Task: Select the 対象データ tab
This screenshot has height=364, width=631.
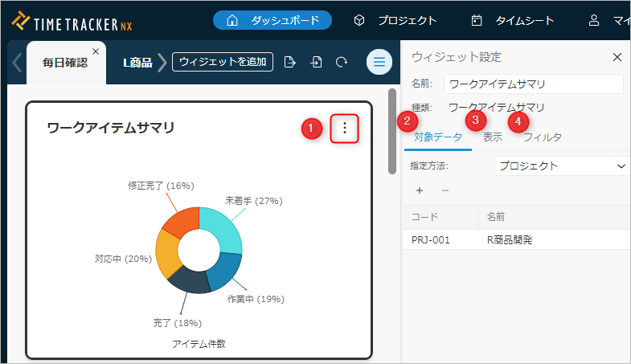Action: [x=438, y=137]
